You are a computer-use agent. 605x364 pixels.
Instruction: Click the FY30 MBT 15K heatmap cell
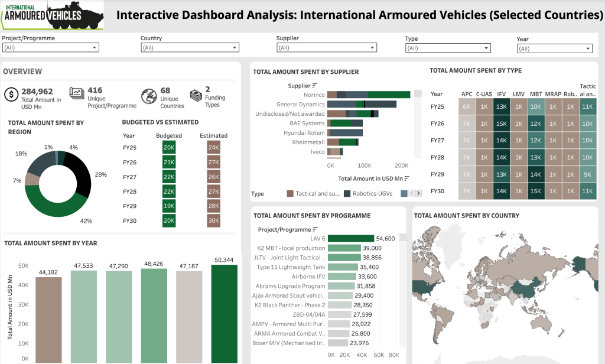click(x=535, y=191)
